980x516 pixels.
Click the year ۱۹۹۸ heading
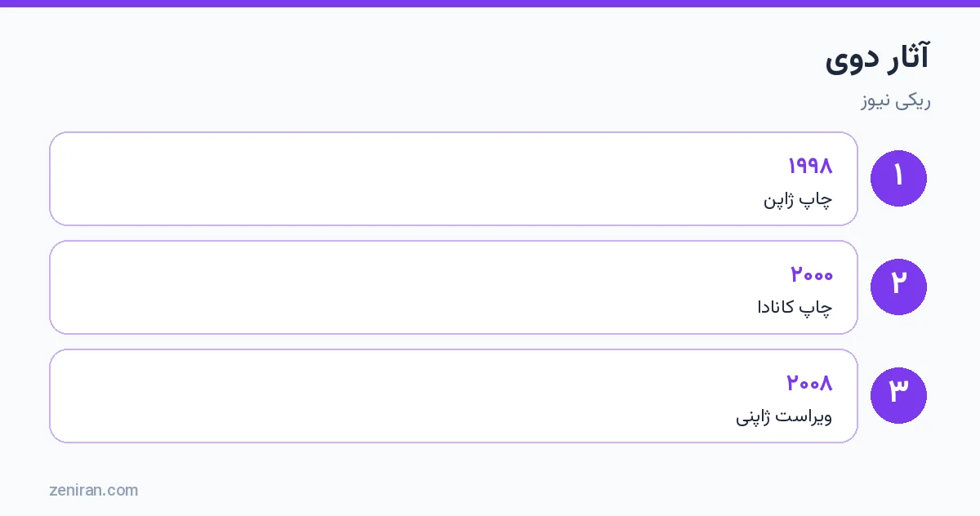point(810,166)
